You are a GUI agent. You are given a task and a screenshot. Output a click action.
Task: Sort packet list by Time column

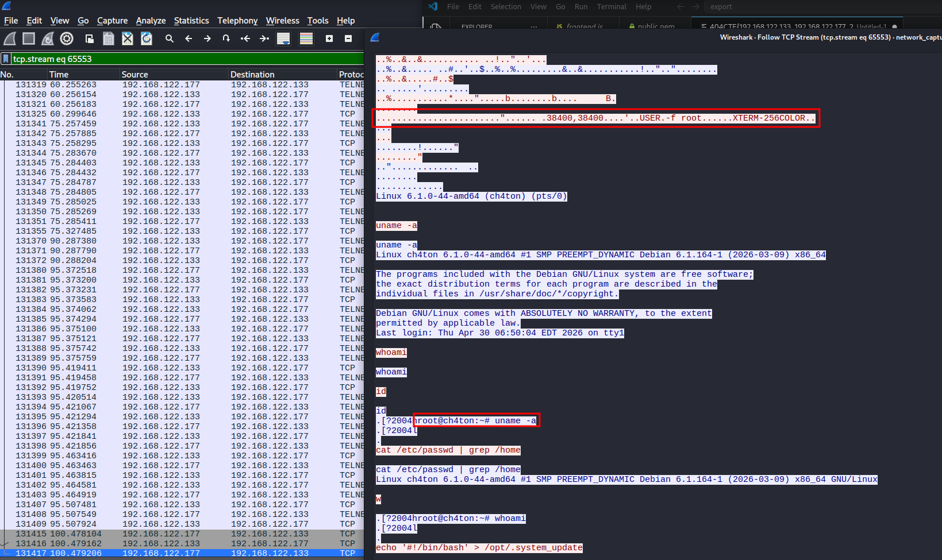point(83,75)
